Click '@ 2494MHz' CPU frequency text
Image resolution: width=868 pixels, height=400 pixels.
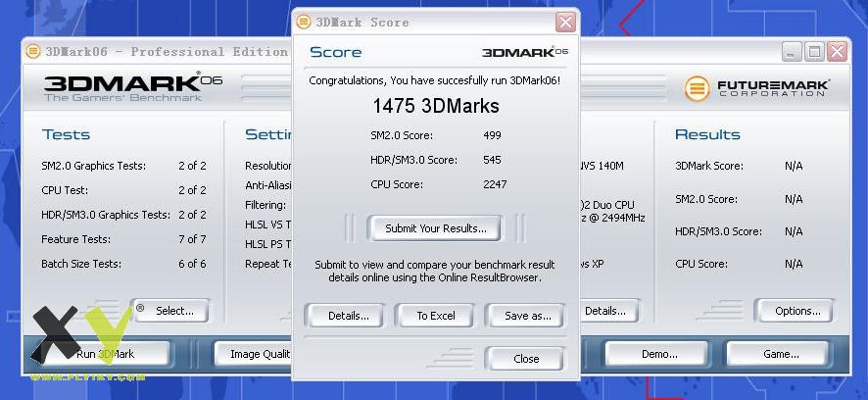click(618, 219)
